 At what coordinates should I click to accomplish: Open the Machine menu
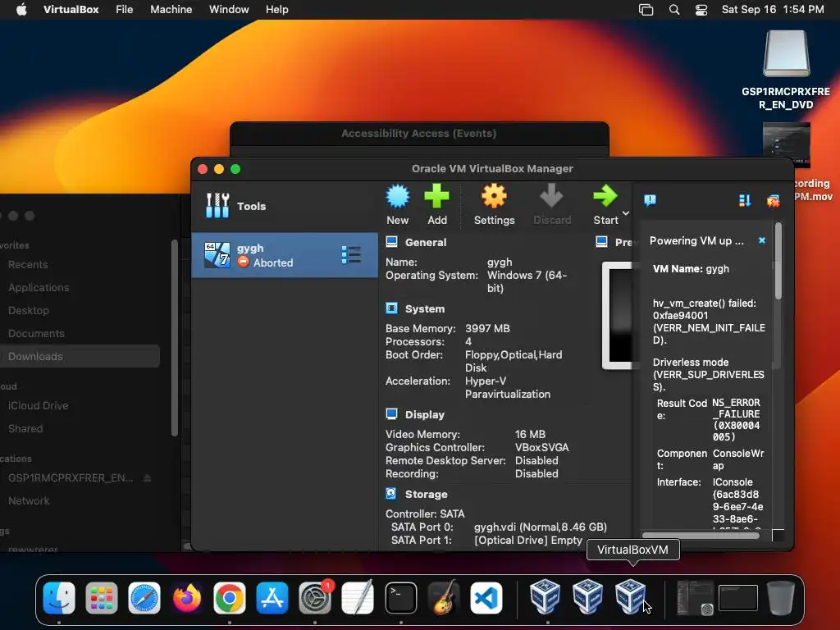[171, 9]
